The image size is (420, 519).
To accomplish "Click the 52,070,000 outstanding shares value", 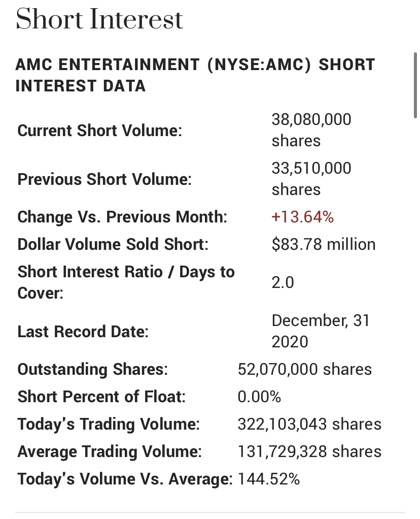I will point(304,369).
